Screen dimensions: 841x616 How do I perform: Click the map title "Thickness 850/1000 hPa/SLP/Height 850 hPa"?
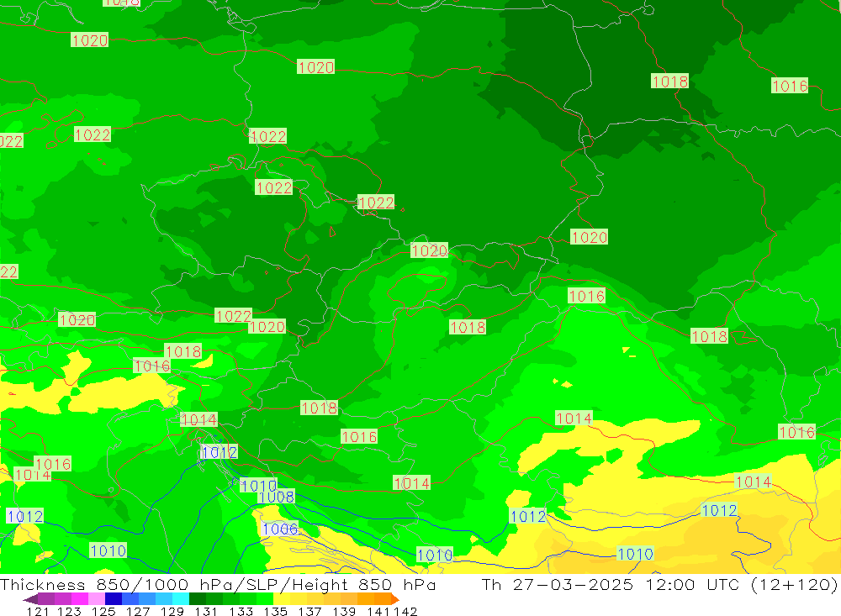click(x=218, y=584)
